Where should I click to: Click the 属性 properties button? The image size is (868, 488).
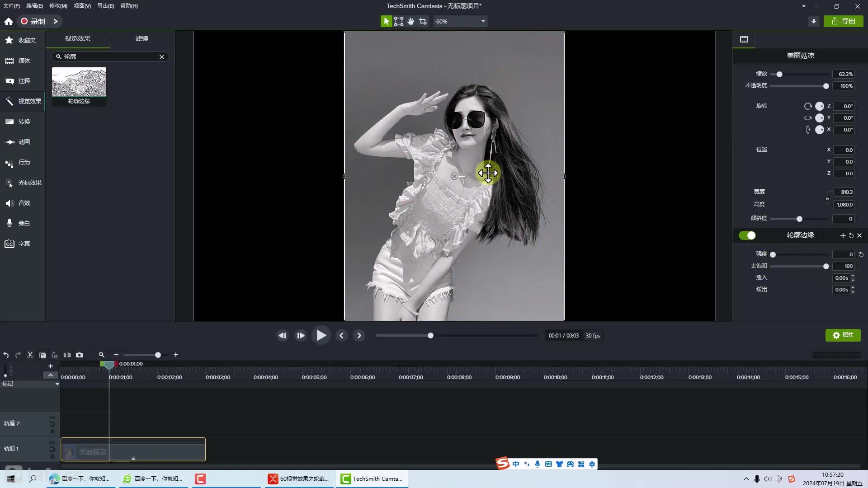(843, 335)
